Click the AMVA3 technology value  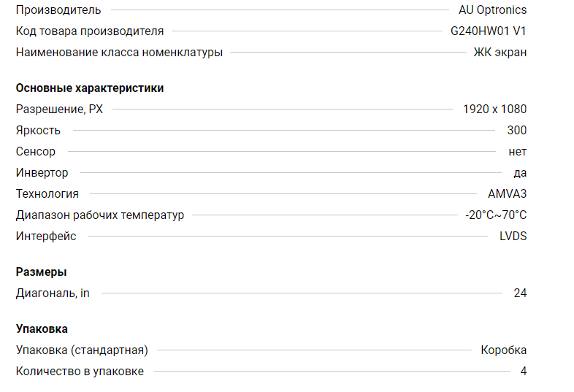(507, 193)
